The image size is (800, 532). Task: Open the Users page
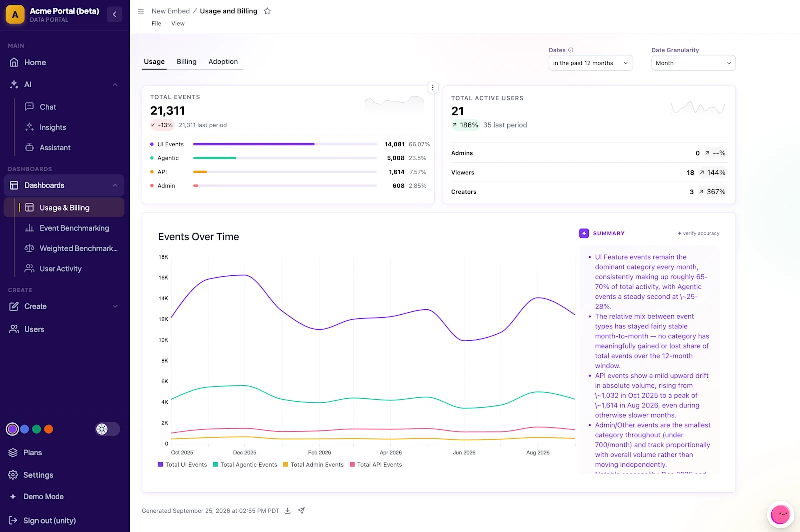point(65,329)
